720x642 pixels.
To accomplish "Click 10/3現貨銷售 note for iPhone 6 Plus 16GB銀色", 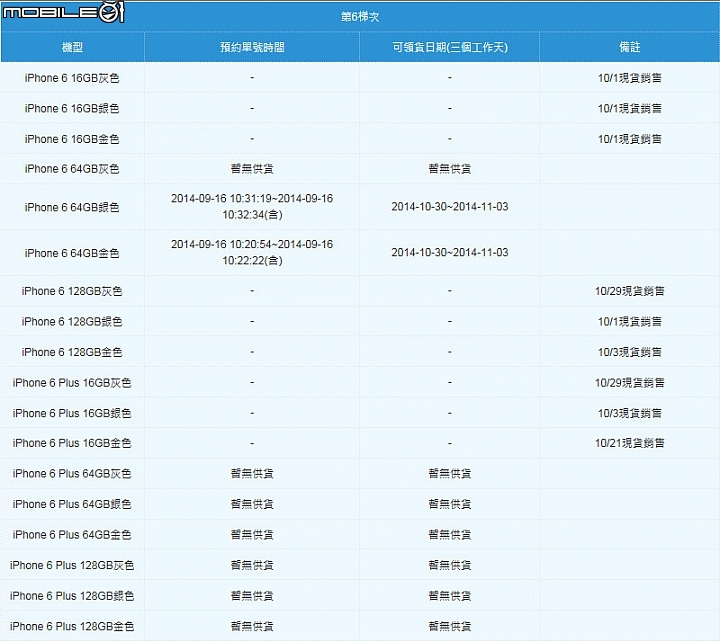I will (x=630, y=413).
